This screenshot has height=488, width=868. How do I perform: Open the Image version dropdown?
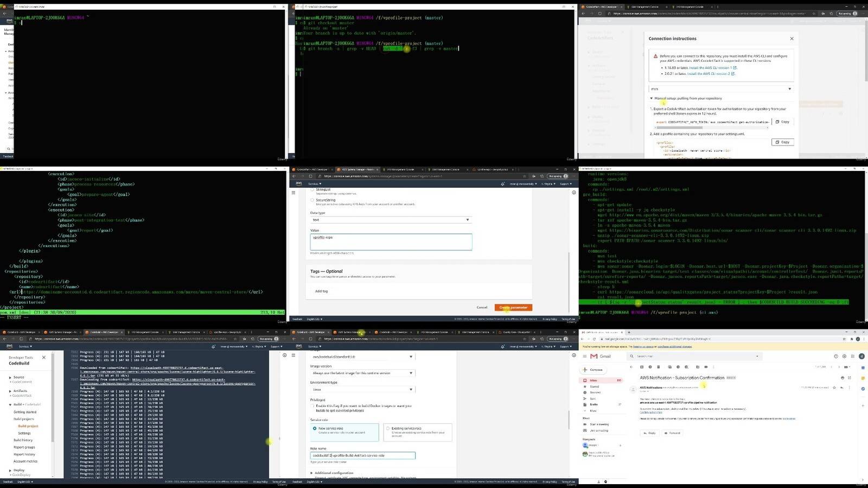(362, 373)
